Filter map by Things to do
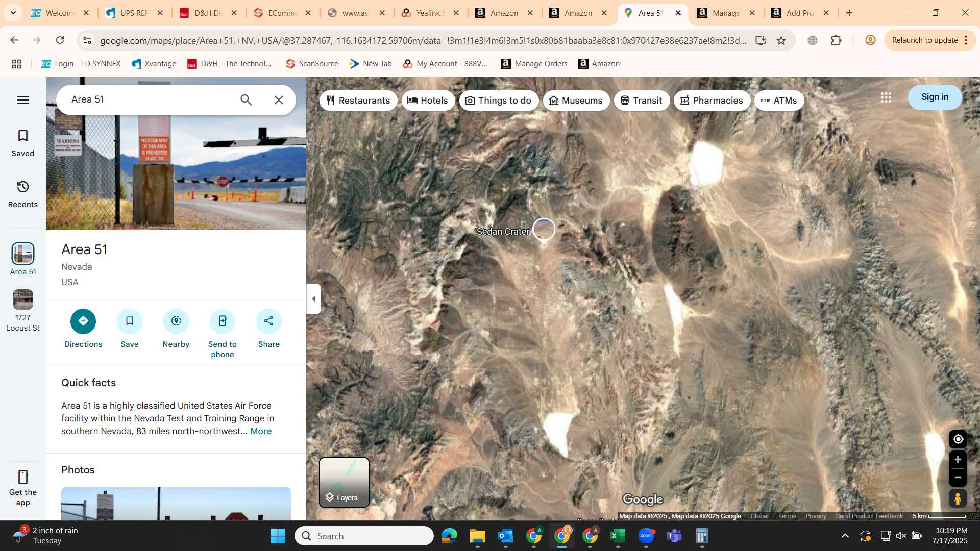Viewport: 980px width, 551px height. point(499,101)
